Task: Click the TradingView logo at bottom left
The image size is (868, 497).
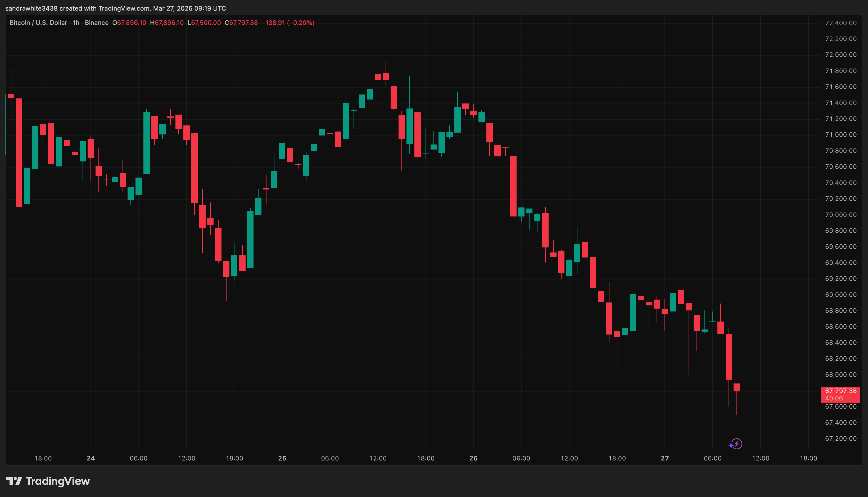Action: (x=48, y=481)
